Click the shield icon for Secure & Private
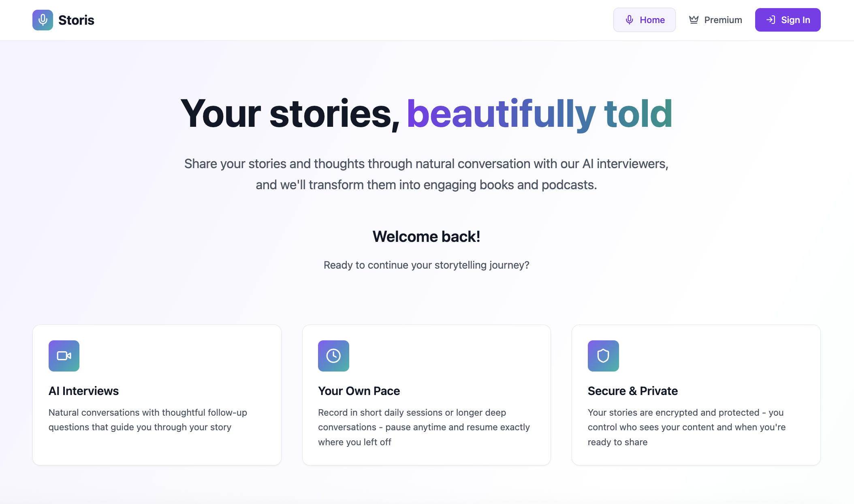Viewport: 854px width, 504px height. tap(603, 356)
